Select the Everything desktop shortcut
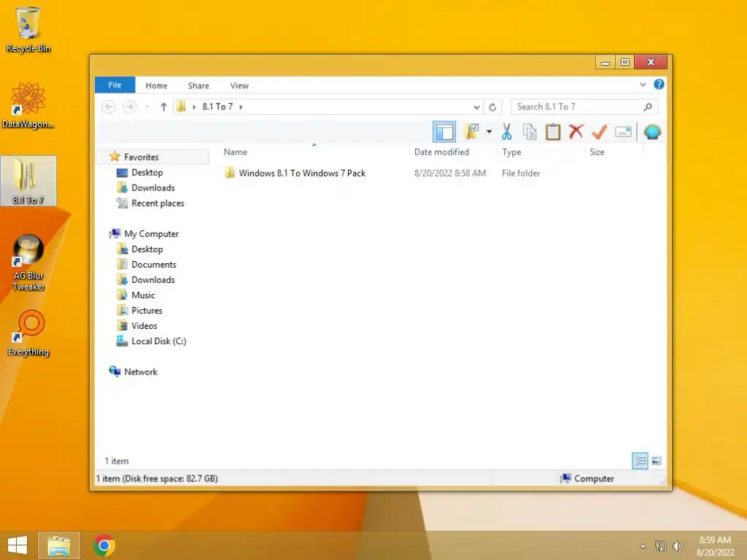The image size is (747, 560). pyautogui.click(x=28, y=332)
